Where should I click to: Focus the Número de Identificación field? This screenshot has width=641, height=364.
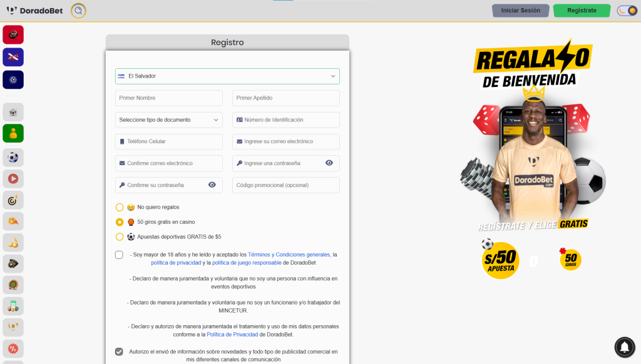pos(285,119)
